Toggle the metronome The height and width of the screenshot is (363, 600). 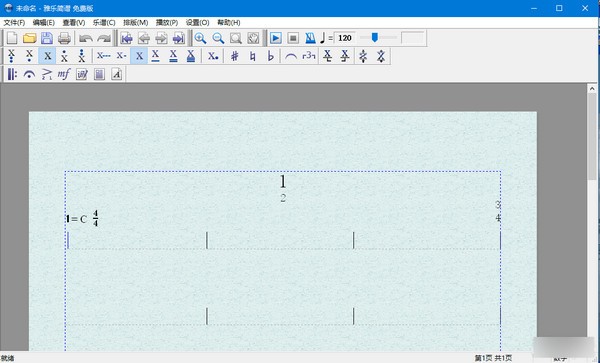point(310,38)
